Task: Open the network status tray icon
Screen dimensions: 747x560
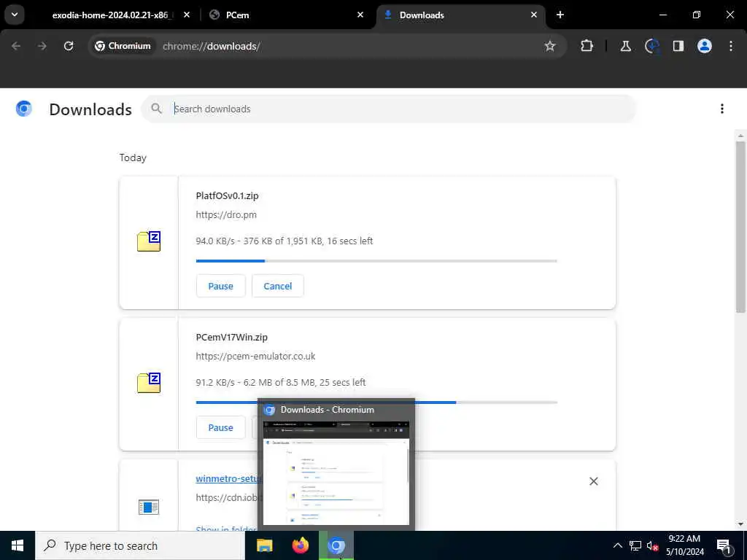Action: (x=635, y=545)
